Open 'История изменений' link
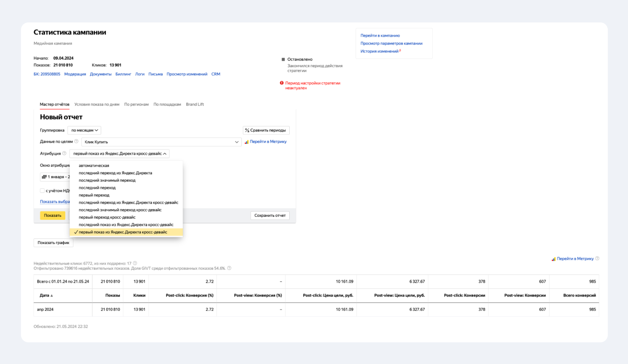628x364 pixels. coord(379,51)
